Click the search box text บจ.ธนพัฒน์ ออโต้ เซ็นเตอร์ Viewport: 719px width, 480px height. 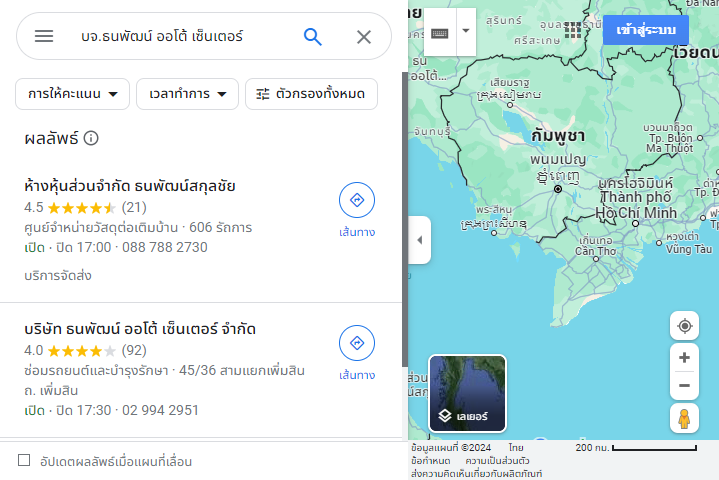coord(162,36)
